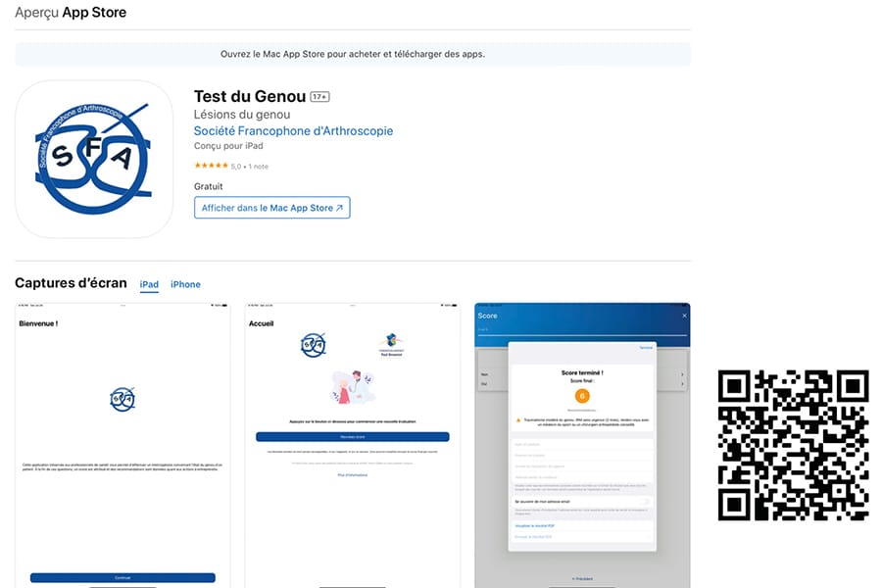Viewport: 882px width, 588px height.
Task: Select the iPad screenshots tab
Action: (x=149, y=284)
